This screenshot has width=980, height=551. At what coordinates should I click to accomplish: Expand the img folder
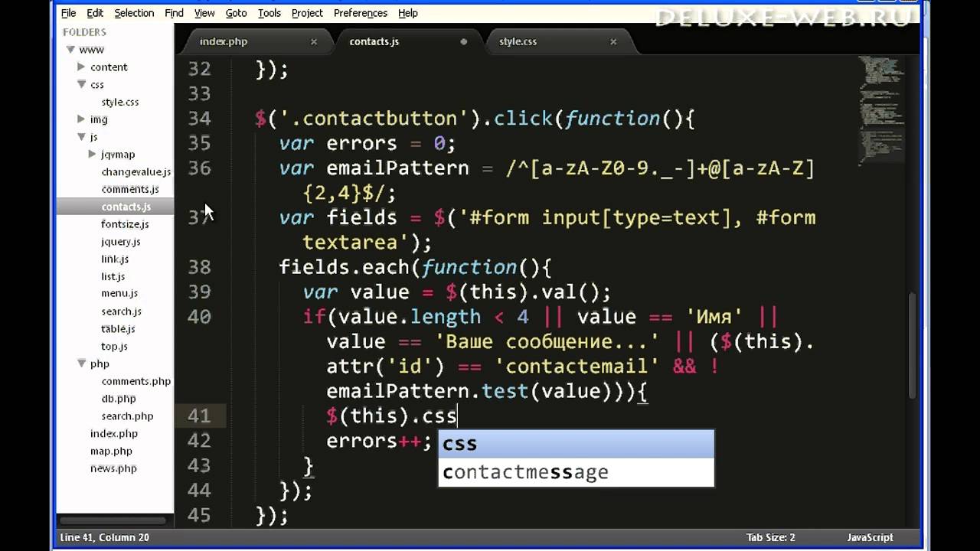coord(81,119)
